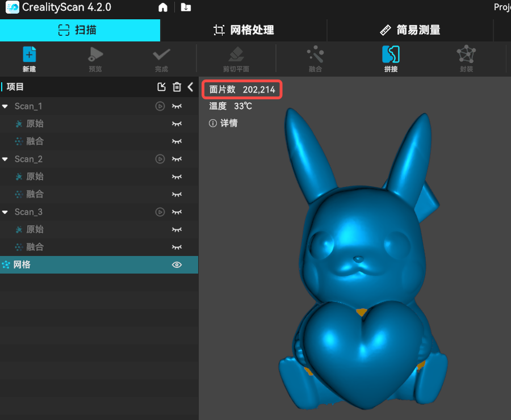The width and height of the screenshot is (511, 420).
Task: Open 详情 details info link
Action: point(224,123)
